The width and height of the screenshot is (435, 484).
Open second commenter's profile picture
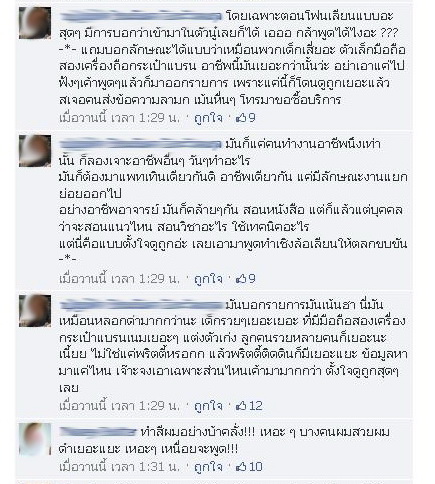[x=35, y=151]
